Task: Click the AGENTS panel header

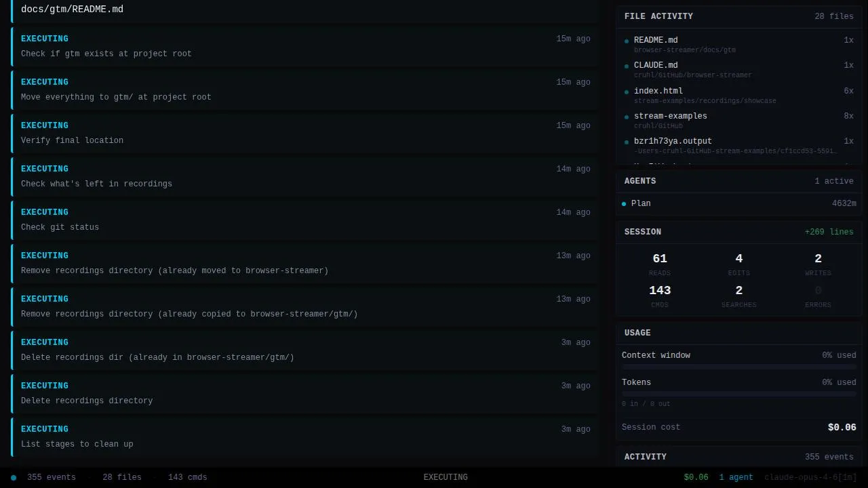Action: 739,181
